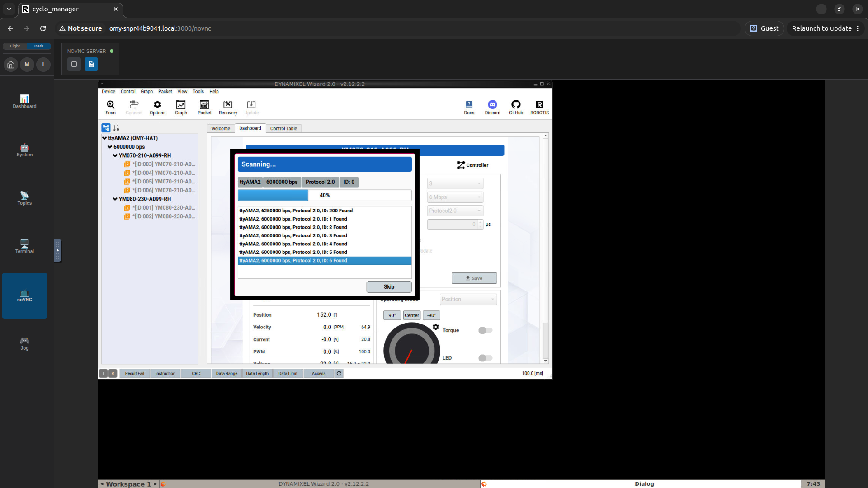868x488 pixels.
Task: Open the Jog page in the sidebar
Action: tap(24, 343)
